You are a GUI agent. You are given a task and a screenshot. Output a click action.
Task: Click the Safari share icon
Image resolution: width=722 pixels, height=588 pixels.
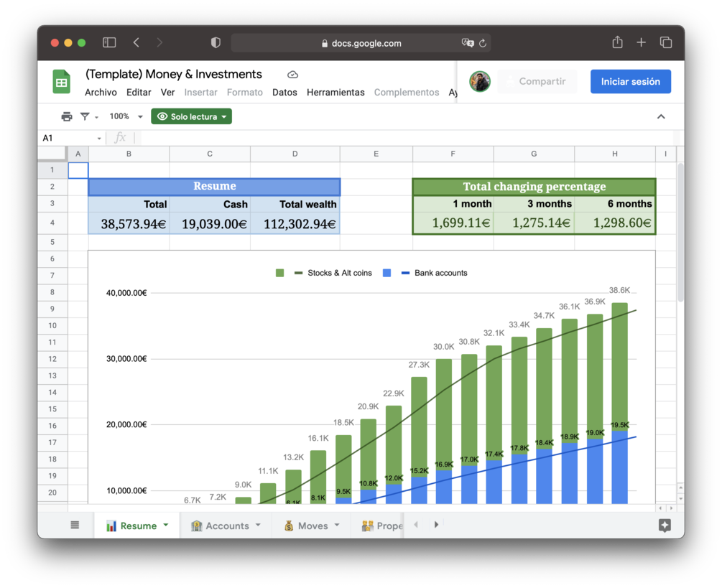click(617, 42)
